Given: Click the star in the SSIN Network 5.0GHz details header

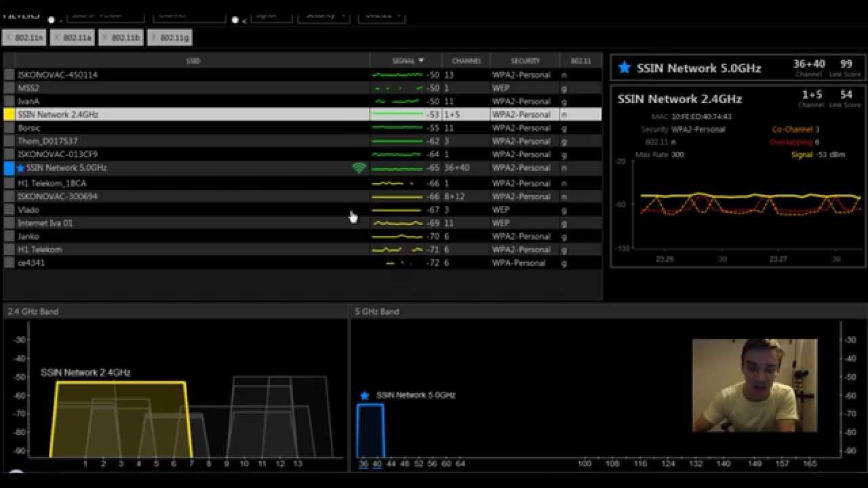Looking at the screenshot, I should (625, 68).
